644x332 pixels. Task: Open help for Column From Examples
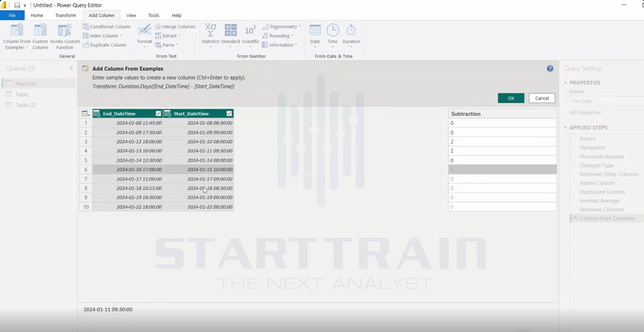click(550, 69)
